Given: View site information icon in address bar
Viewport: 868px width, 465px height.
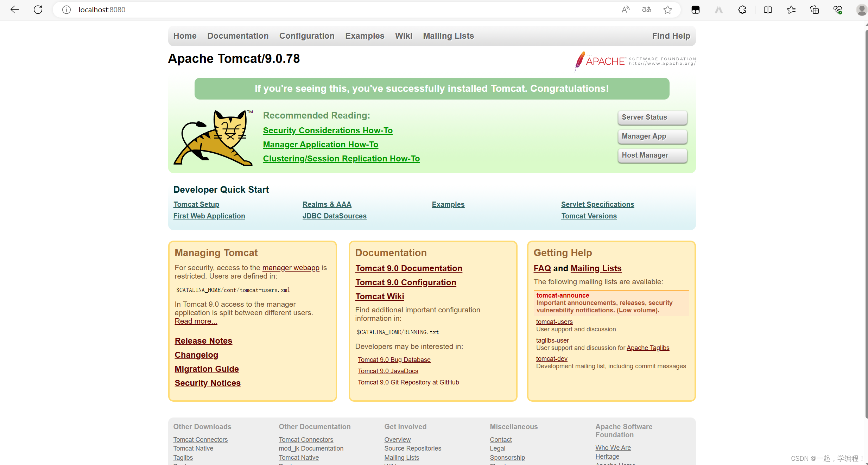Looking at the screenshot, I should click(66, 9).
